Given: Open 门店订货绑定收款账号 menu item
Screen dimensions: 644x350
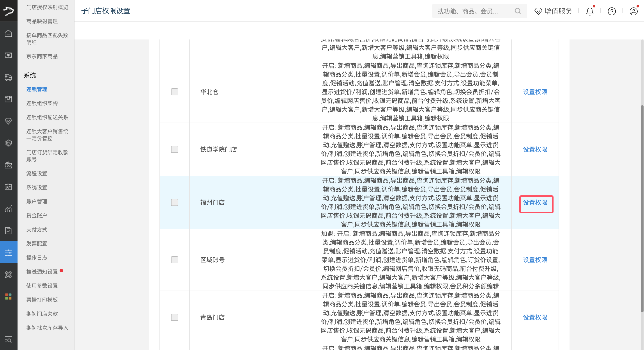Looking at the screenshot, I should [47, 156].
